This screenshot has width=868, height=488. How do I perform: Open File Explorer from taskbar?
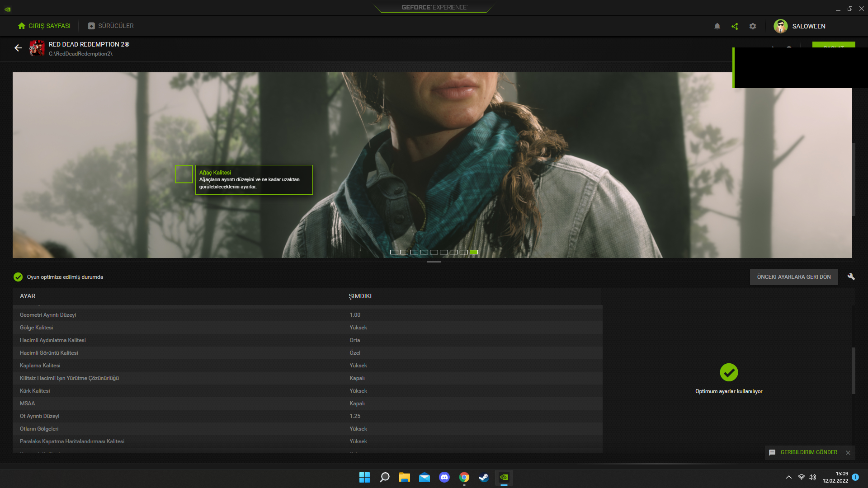405,478
